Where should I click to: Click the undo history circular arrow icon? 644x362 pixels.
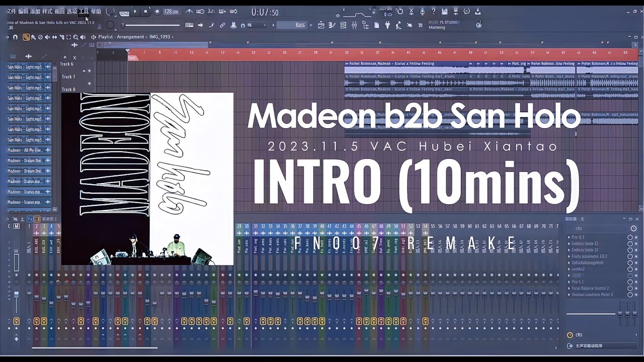[x=399, y=12]
